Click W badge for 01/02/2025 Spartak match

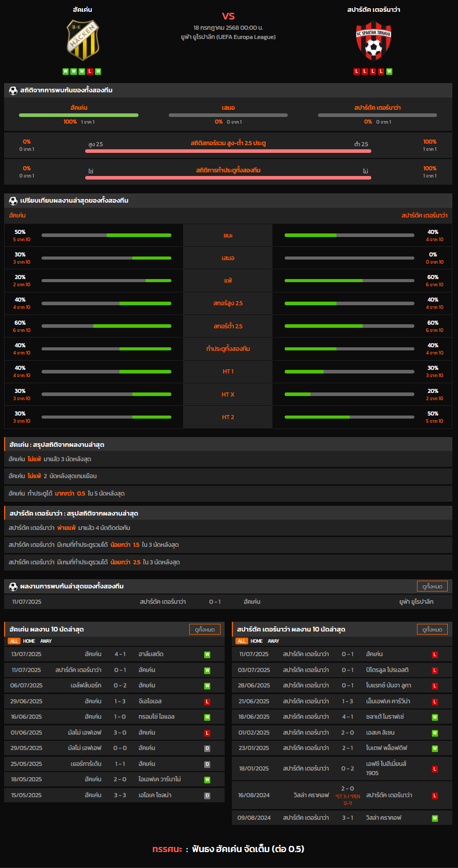coord(435,733)
